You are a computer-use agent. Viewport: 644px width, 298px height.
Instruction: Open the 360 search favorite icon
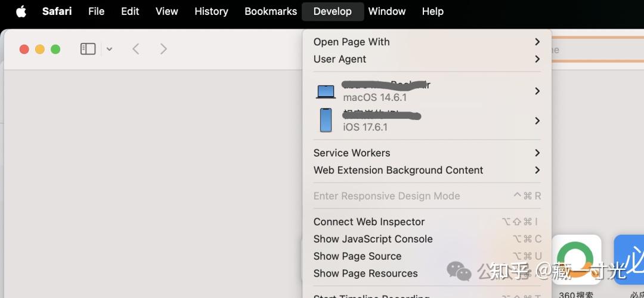click(x=576, y=260)
